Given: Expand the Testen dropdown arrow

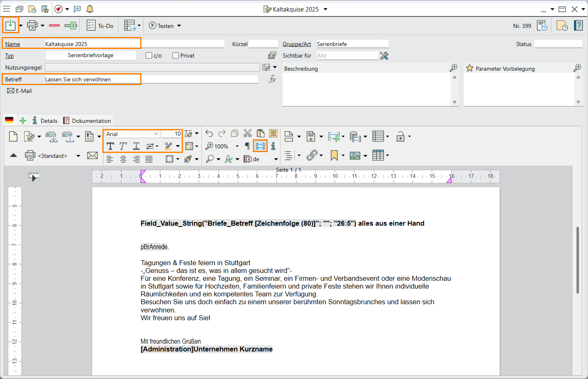Looking at the screenshot, I should click(179, 26).
